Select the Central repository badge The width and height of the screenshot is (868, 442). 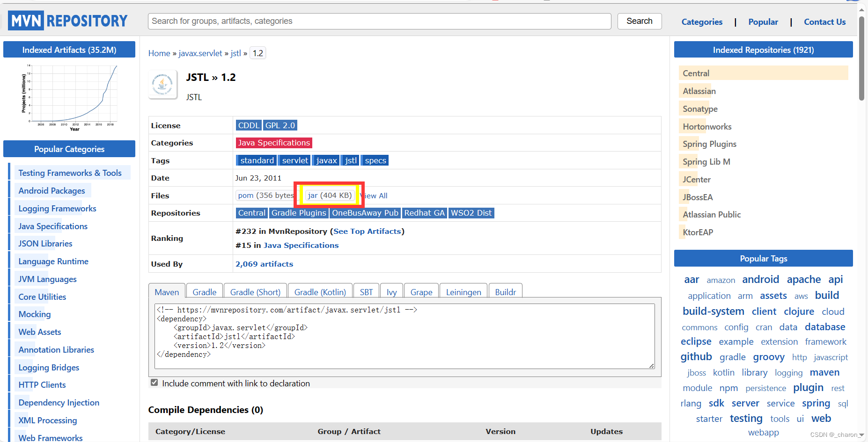click(x=251, y=213)
